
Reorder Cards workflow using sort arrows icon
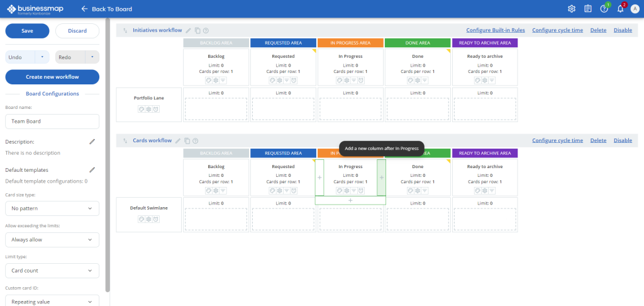(x=125, y=140)
